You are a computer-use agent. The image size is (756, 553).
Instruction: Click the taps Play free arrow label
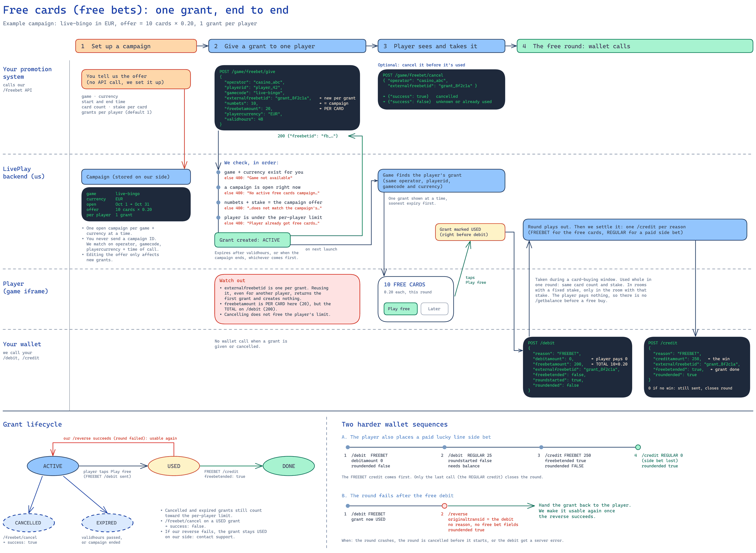[x=476, y=280]
